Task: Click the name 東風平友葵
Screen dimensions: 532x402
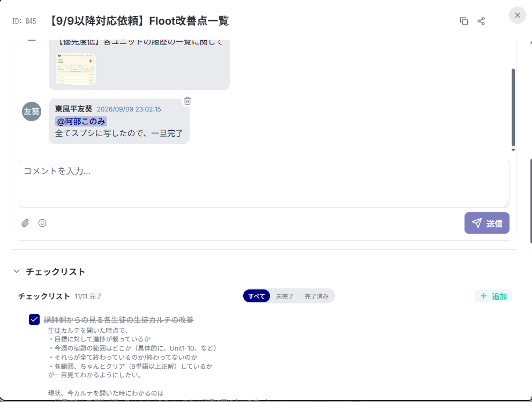Action: (x=73, y=109)
